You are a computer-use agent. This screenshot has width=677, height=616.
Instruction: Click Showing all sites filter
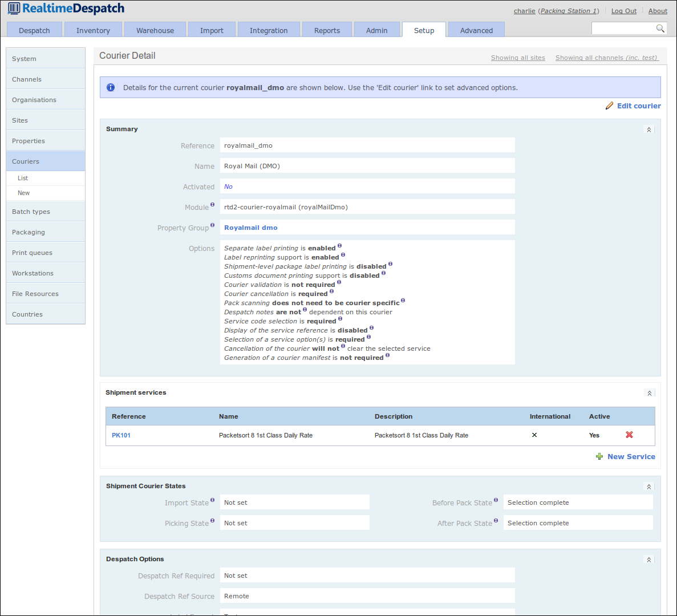pos(518,58)
